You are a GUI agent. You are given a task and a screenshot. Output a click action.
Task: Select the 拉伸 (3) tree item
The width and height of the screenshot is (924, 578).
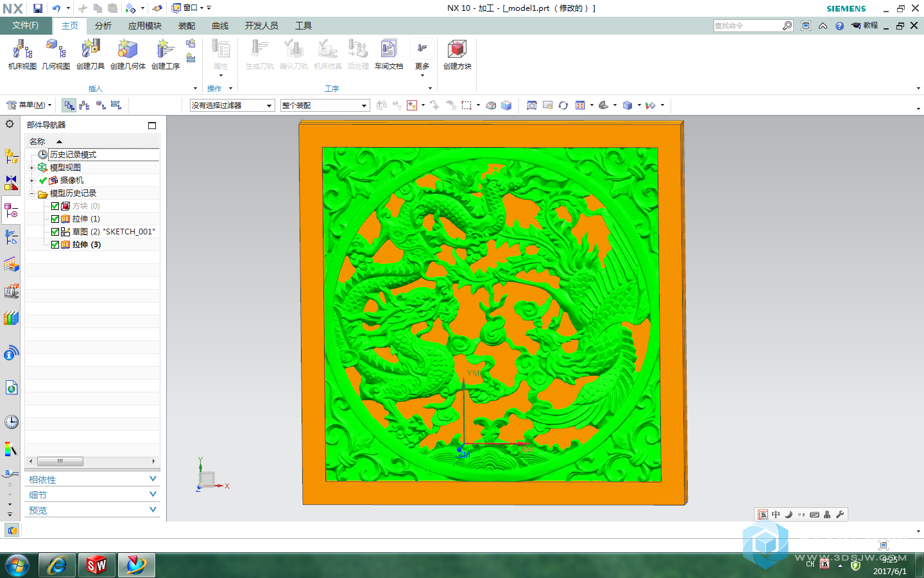(x=86, y=245)
